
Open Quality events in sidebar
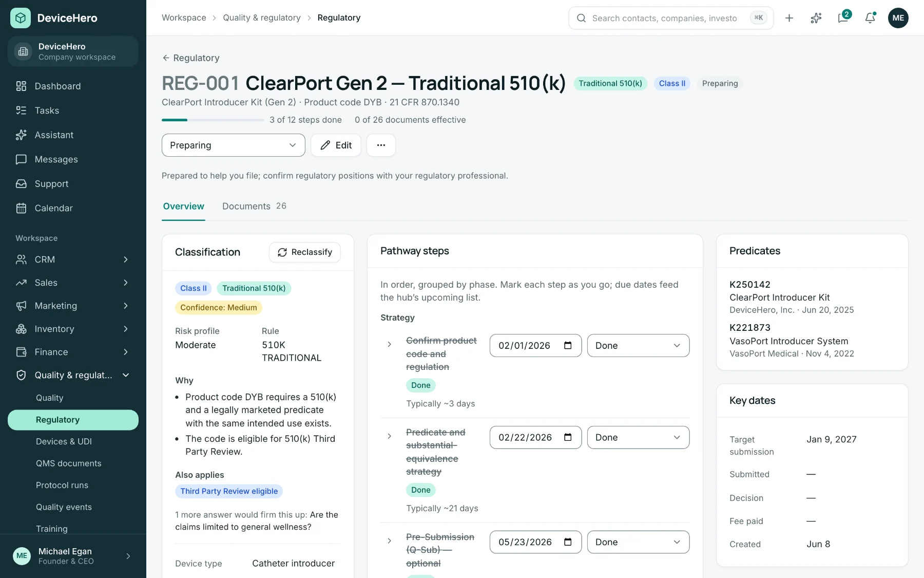73,507
